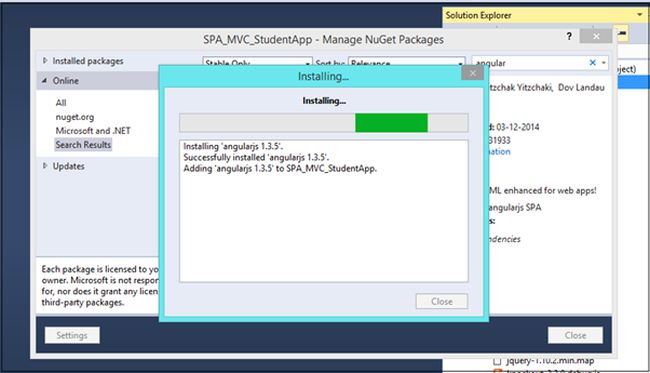
Task: Select the nuget.org source
Action: tap(75, 117)
